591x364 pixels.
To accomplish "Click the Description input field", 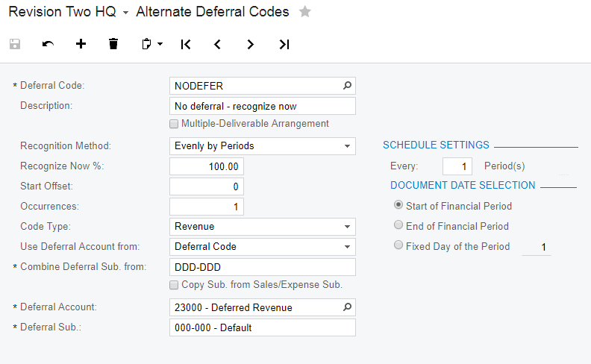I will click(263, 106).
